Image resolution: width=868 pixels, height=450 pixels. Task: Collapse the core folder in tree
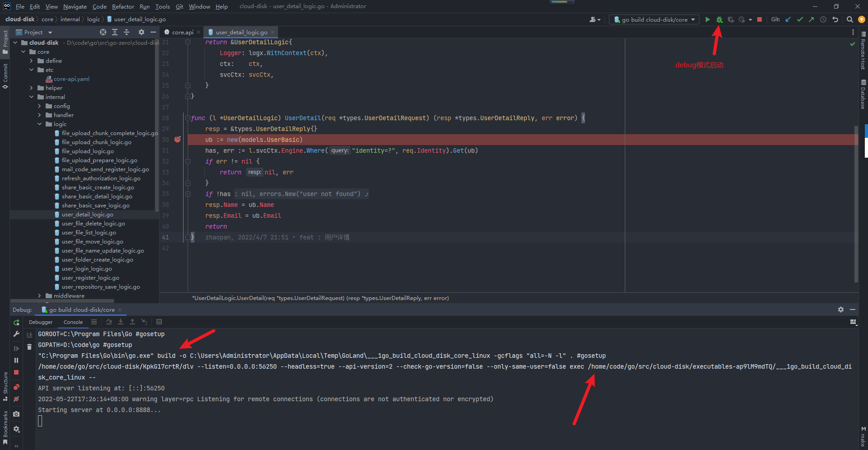(x=24, y=52)
